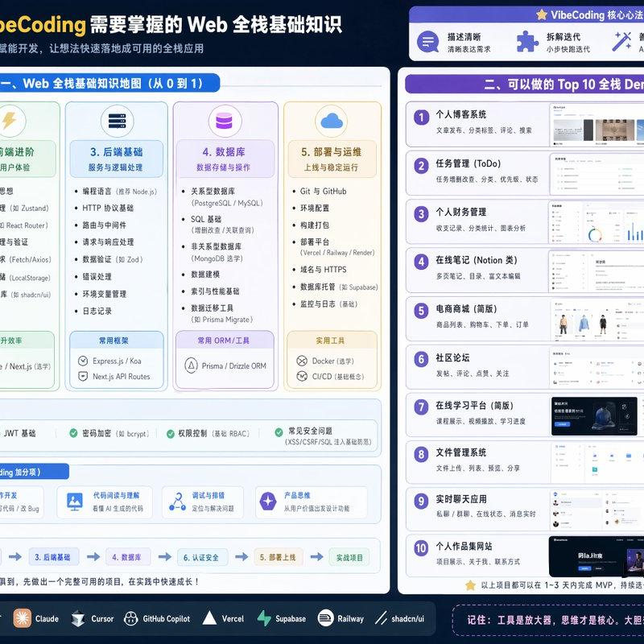The height and width of the screenshot is (644, 644).
Task: Open the 电商商城 product thumbnail
Action: [x=597, y=319]
